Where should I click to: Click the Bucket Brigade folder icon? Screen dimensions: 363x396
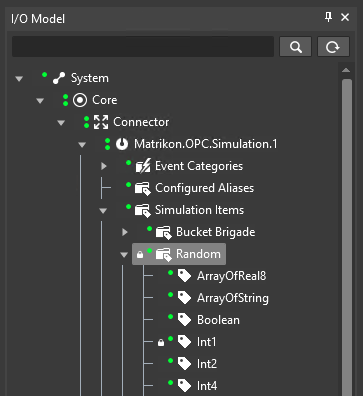click(164, 233)
